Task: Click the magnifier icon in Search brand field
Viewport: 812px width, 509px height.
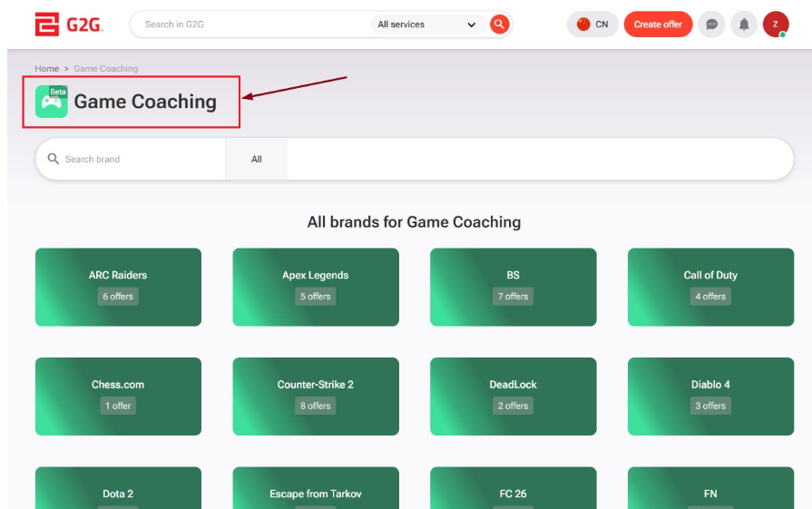Action: [x=53, y=159]
